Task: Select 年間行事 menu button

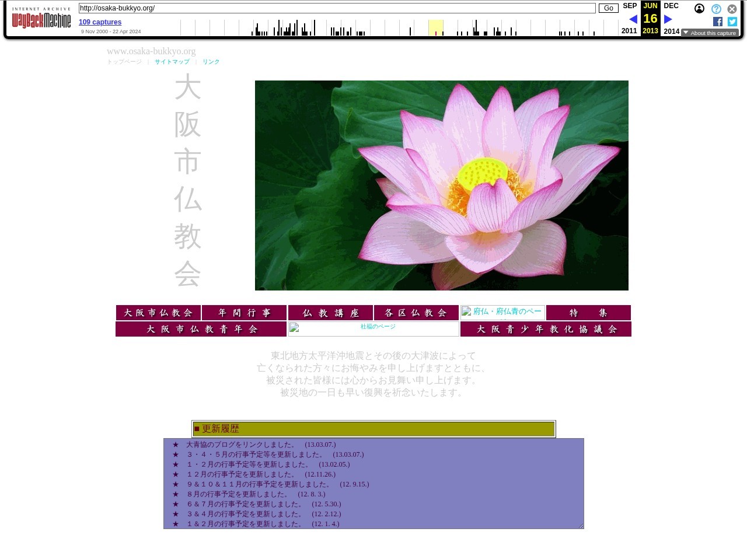Action: pos(244,313)
